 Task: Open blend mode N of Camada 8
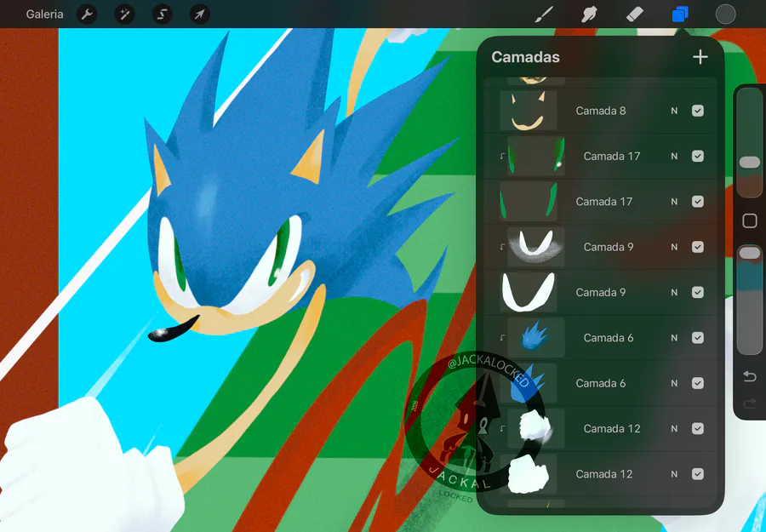(674, 111)
